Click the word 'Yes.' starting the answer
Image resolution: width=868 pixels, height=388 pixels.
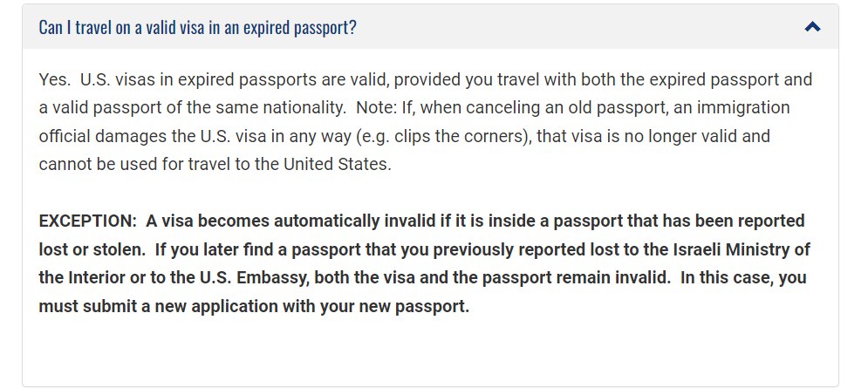click(53, 80)
